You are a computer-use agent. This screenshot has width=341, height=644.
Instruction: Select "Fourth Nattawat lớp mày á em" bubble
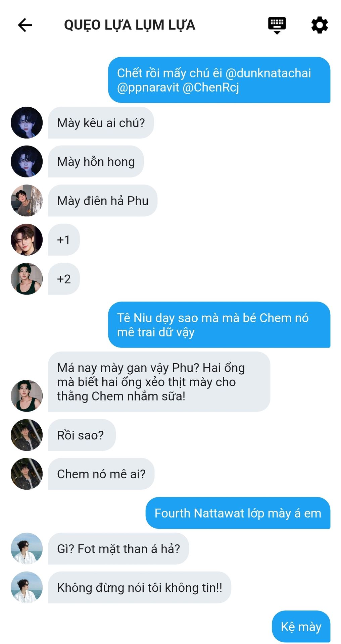[238, 513]
